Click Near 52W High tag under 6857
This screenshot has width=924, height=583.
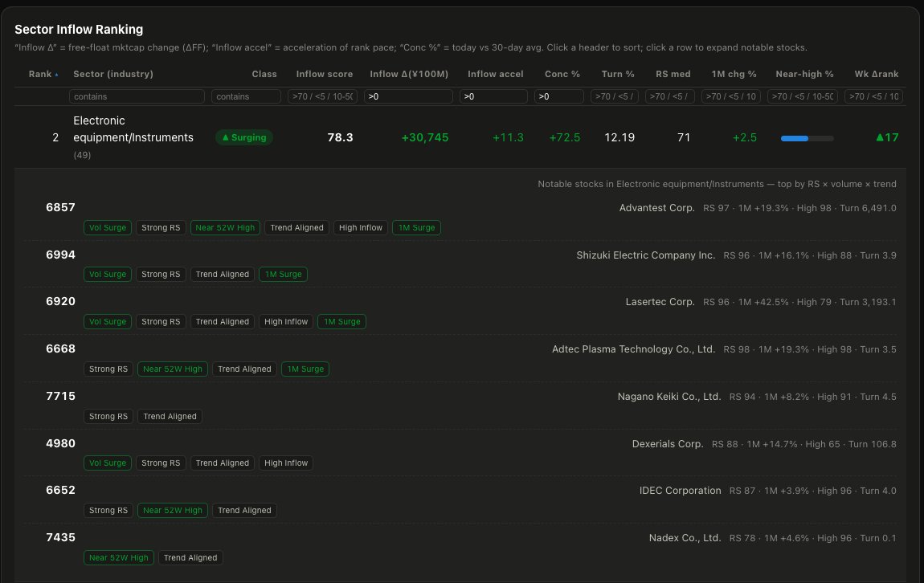(225, 228)
